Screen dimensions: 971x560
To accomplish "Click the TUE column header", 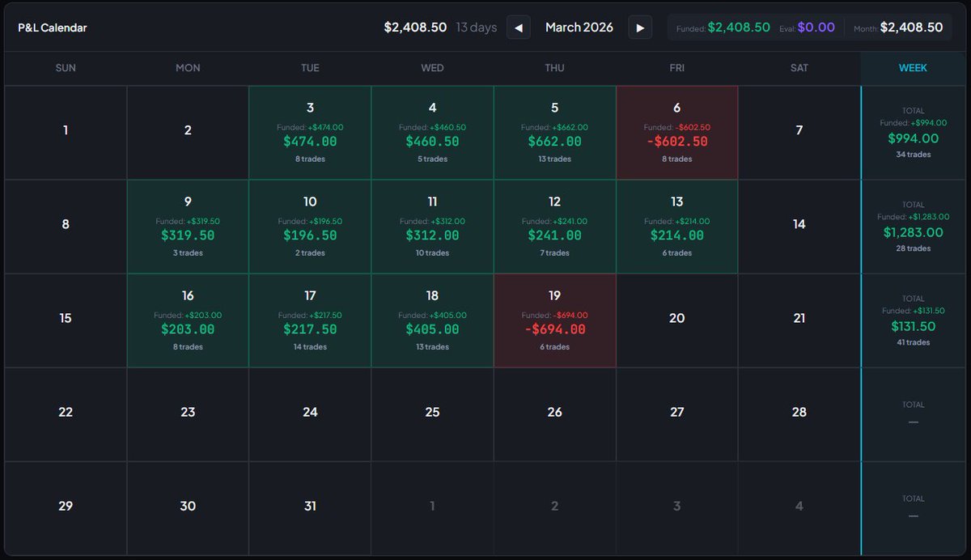I will (x=310, y=68).
